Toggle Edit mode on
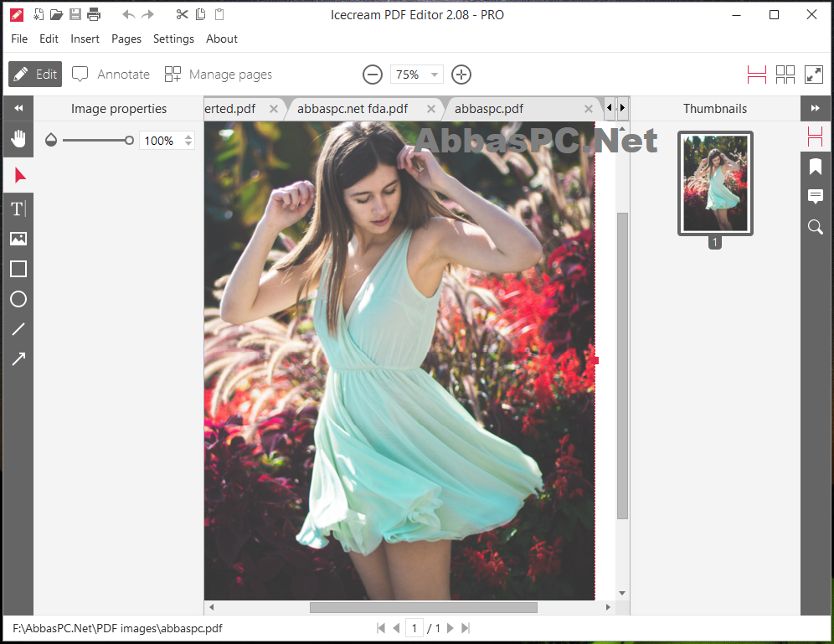The width and height of the screenshot is (834, 644). pyautogui.click(x=35, y=75)
